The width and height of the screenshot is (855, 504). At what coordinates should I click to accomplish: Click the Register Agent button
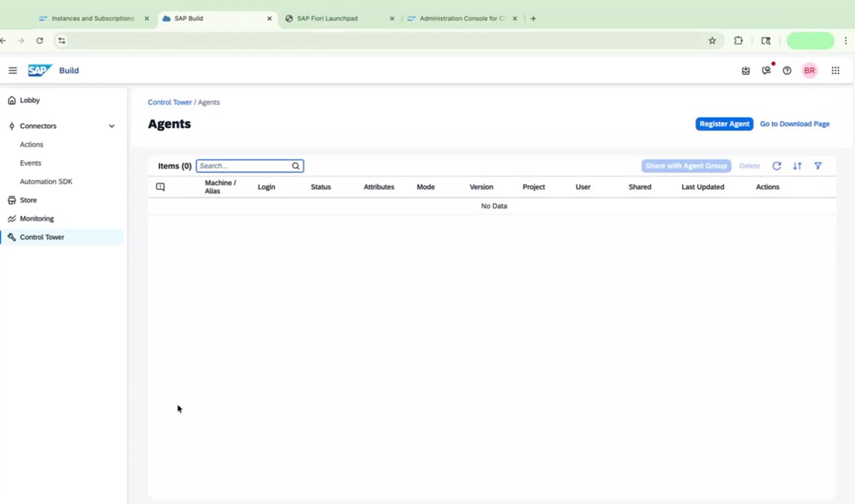tap(724, 124)
